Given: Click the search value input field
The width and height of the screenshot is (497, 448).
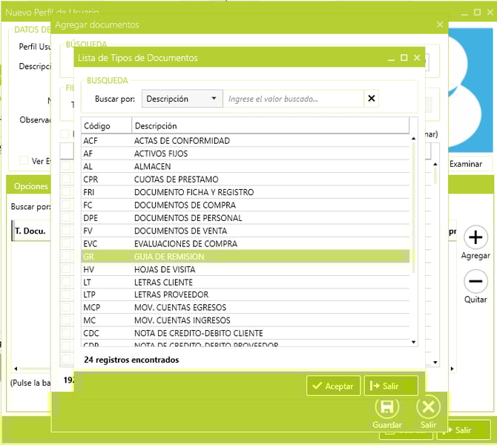Looking at the screenshot, I should click(293, 99).
